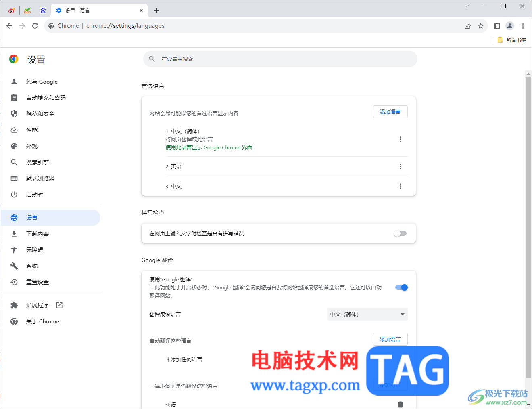This screenshot has width=532, height=409.
Task: Open more options for 英语 language
Action: tap(400, 166)
